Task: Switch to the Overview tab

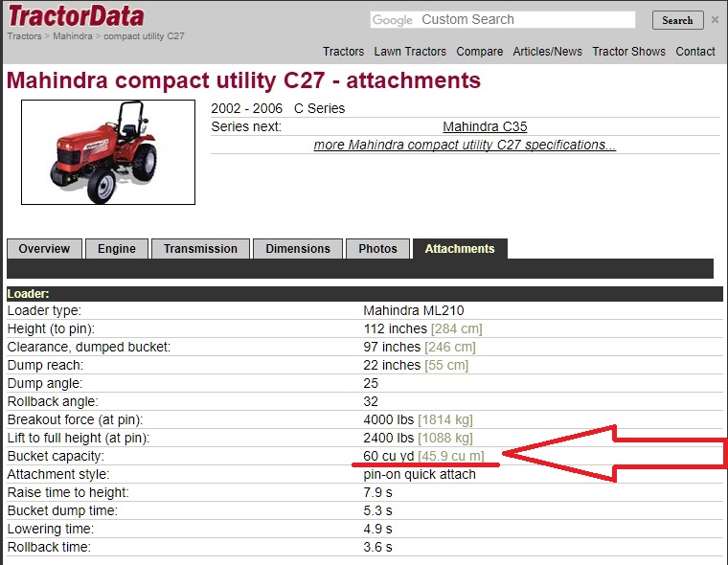Action: [44, 249]
